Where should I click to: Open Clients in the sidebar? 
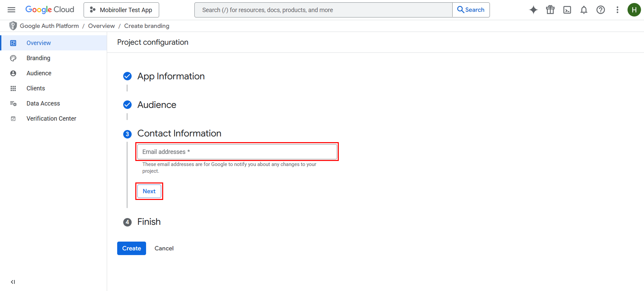54,88
